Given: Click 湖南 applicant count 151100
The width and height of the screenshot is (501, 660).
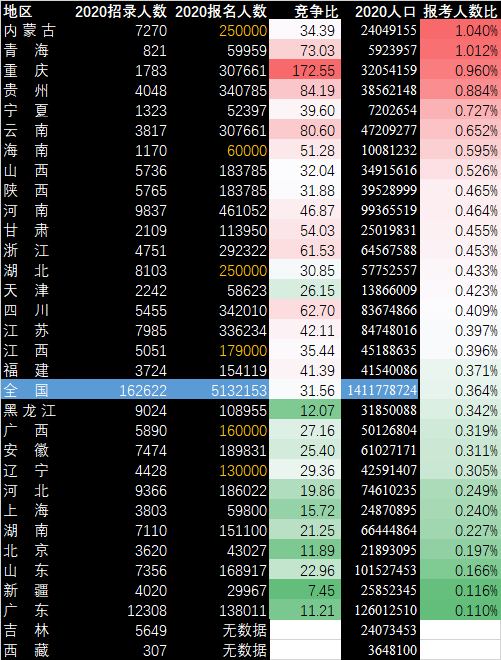Looking at the screenshot, I should click(243, 531).
